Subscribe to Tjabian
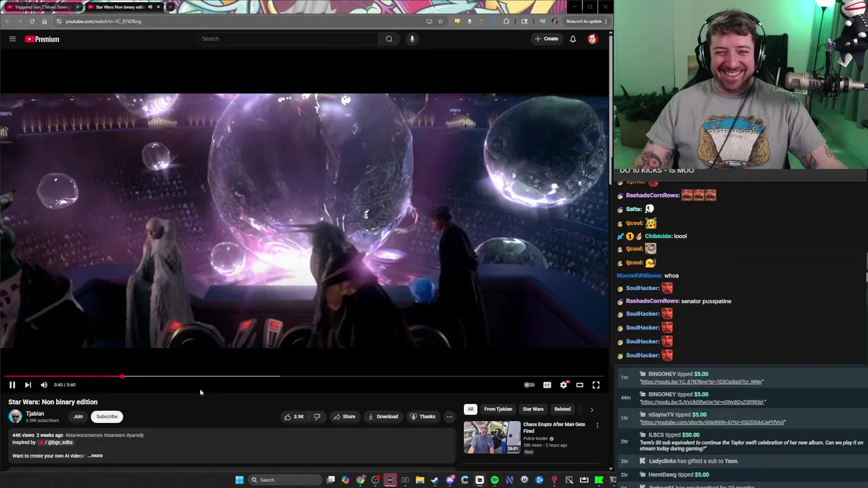Image resolution: width=868 pixels, height=488 pixels. pos(106,417)
